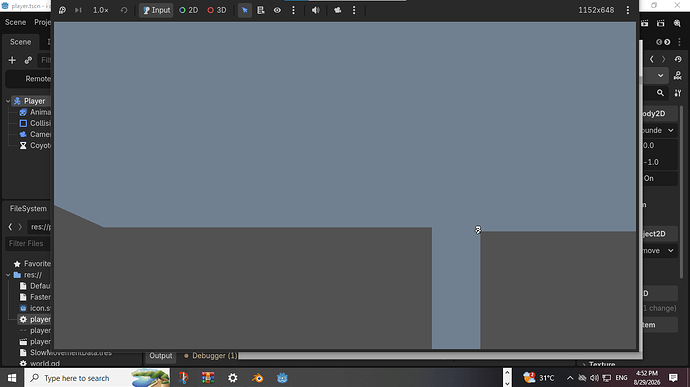The width and height of the screenshot is (690, 387).
Task: Open Windows Start menu
Action: 12,378
